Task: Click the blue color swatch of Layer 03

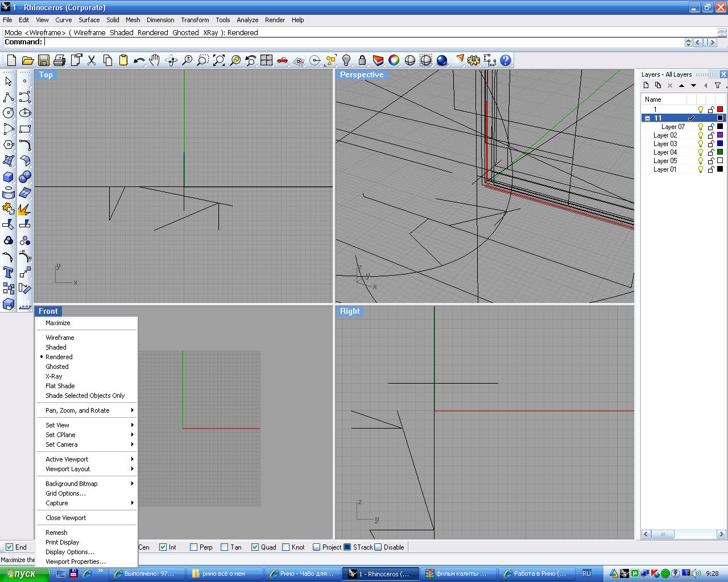Action: [720, 144]
